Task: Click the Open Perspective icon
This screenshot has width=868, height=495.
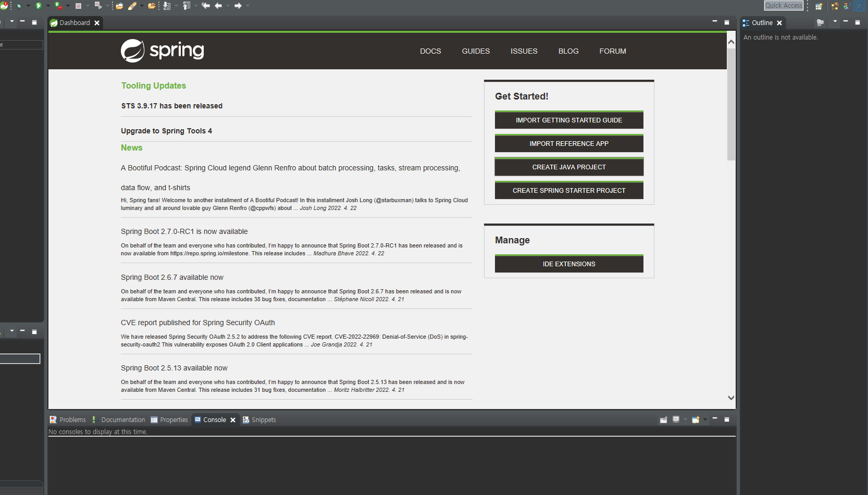Action: pos(819,6)
